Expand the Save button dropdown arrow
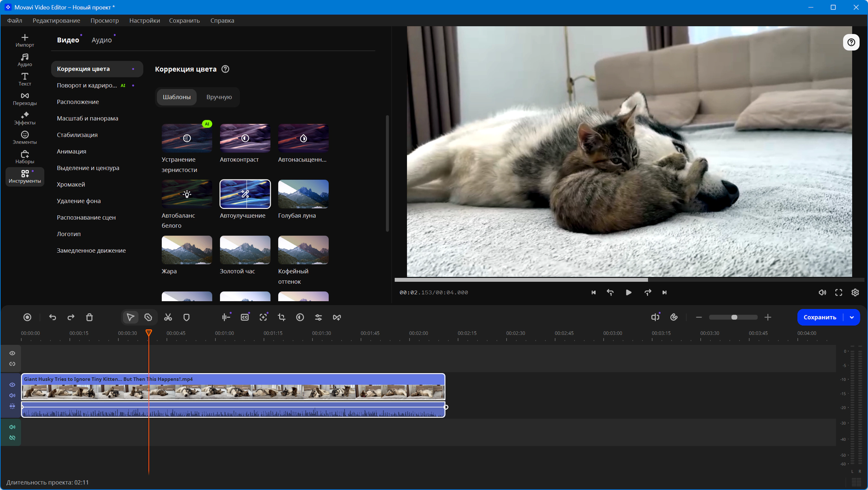 point(852,317)
